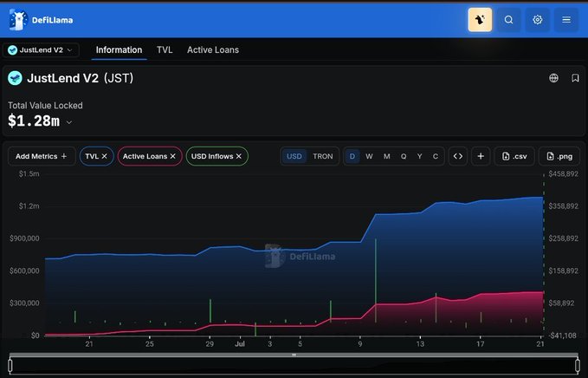Download chart image as .png
Viewport: 588px width, 378px height.
tap(559, 156)
